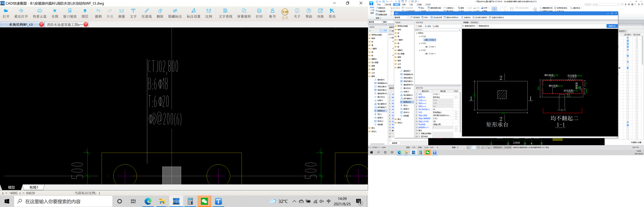The height and width of the screenshot is (207, 644).
Task: Open 最近打开 recent files in CAD viewer
Action: [x=21, y=13]
